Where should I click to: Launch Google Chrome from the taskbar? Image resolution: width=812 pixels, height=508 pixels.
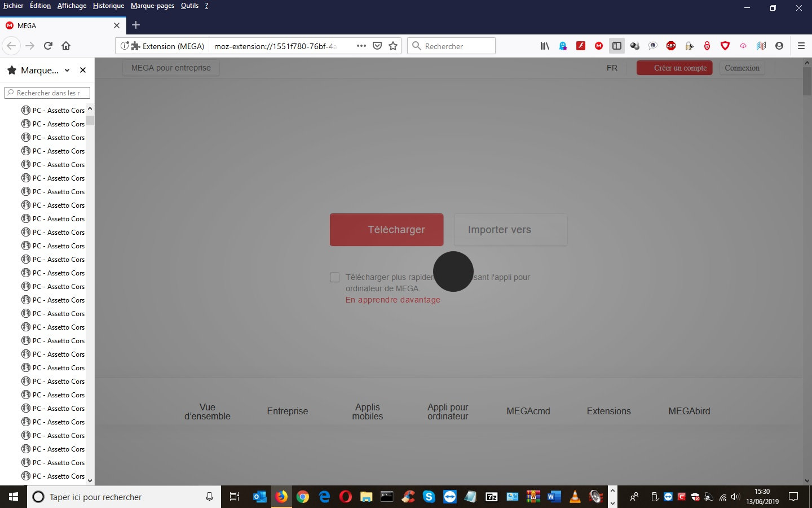303,497
